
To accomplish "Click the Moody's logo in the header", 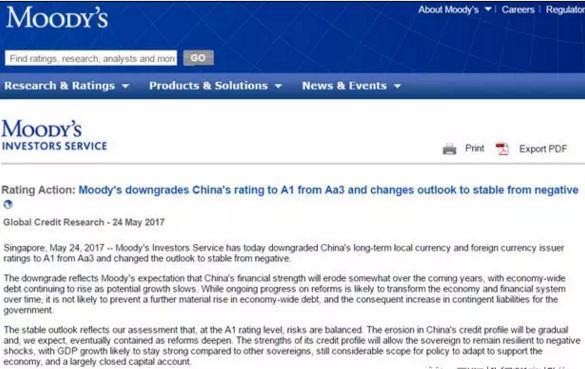I will tap(57, 18).
